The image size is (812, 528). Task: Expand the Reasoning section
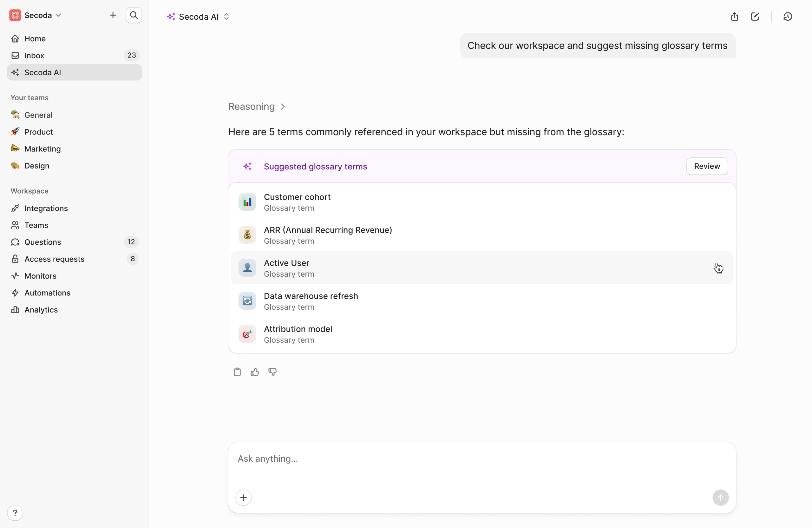pyautogui.click(x=257, y=107)
